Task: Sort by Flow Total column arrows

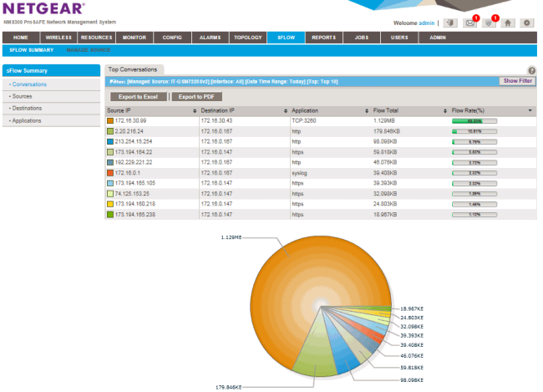Action: click(444, 110)
